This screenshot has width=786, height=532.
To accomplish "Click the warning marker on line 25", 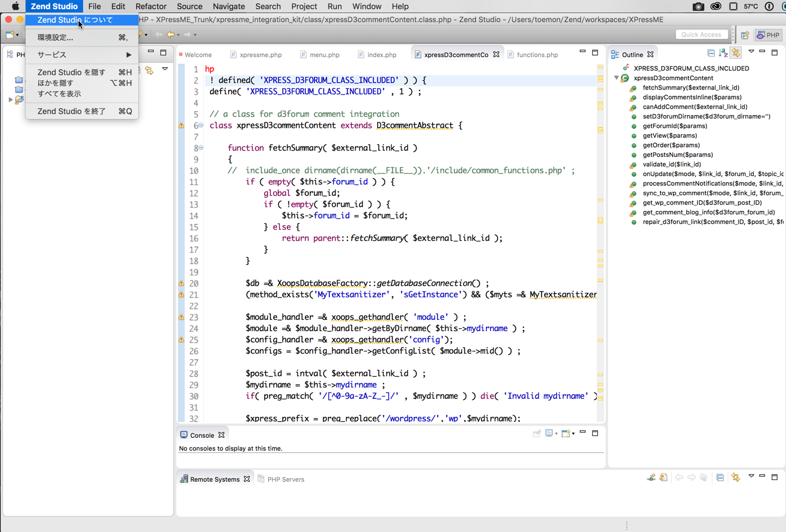I will point(181,340).
